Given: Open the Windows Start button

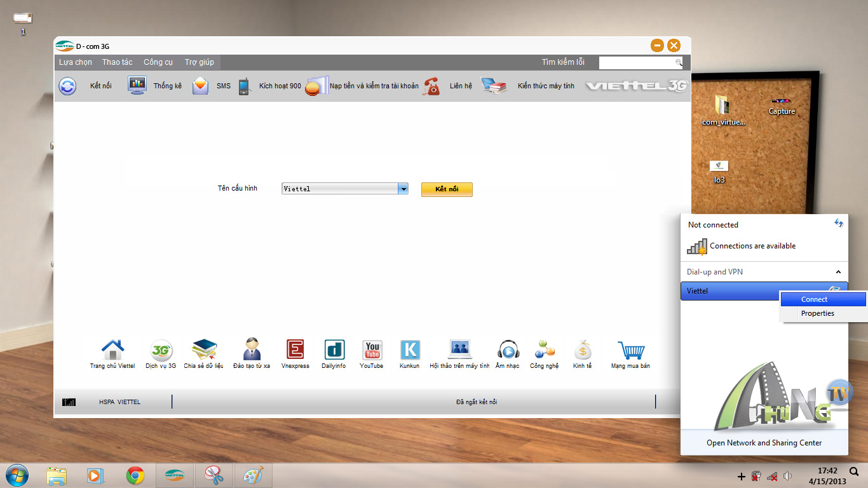Looking at the screenshot, I should click(17, 475).
